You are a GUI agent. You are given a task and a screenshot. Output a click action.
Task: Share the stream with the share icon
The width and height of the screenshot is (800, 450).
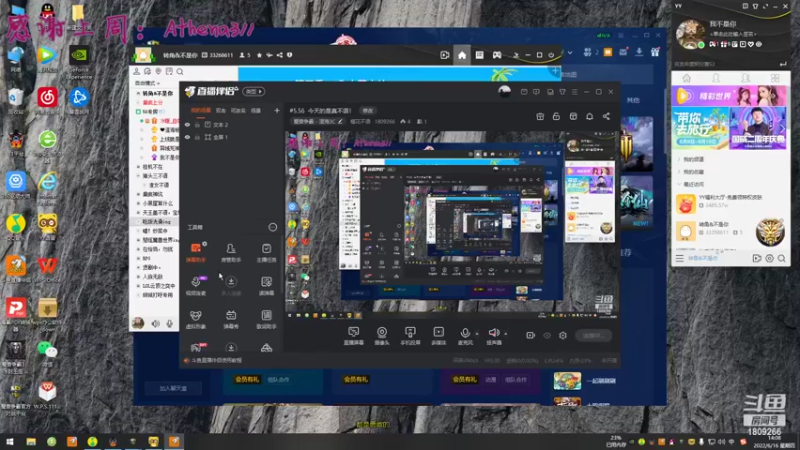(606, 116)
